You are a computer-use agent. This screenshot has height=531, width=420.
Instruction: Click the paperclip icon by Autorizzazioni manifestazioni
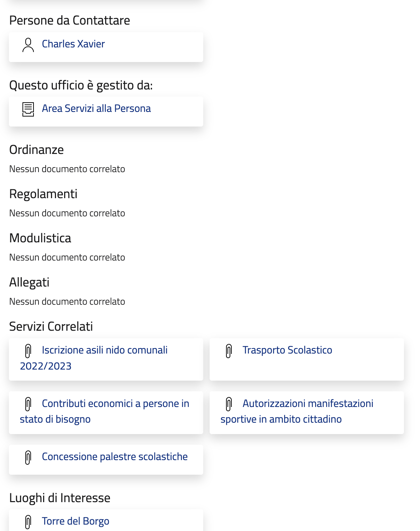pos(229,404)
